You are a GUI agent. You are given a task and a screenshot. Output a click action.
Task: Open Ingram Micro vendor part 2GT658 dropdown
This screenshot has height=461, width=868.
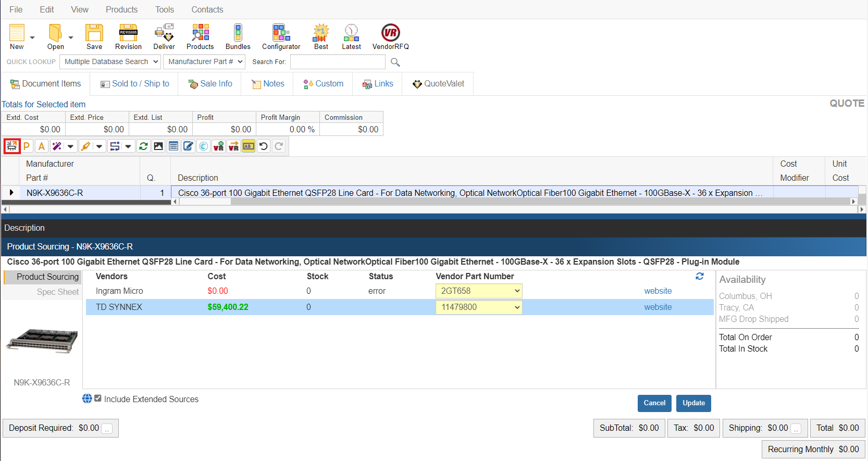tap(479, 291)
